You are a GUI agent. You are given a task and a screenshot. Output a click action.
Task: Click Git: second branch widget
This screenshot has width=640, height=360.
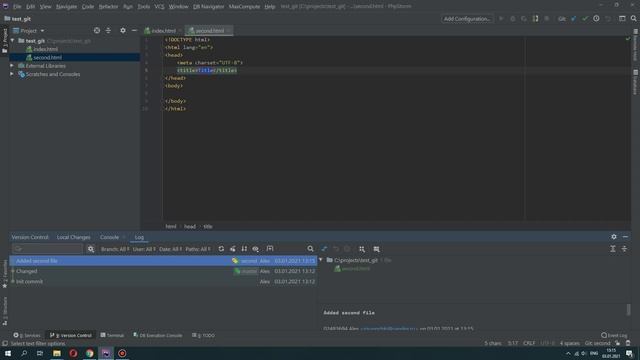[x=598, y=343]
